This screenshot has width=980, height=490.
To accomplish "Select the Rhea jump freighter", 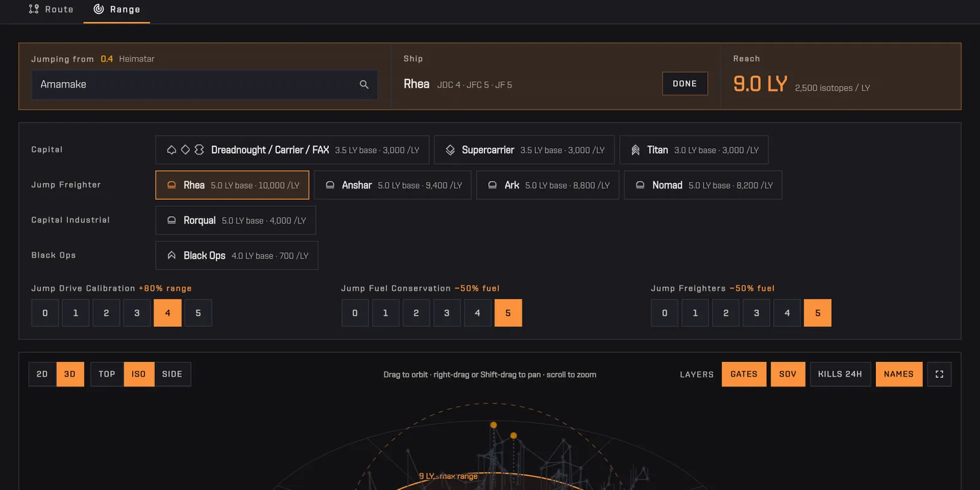I will (232, 185).
